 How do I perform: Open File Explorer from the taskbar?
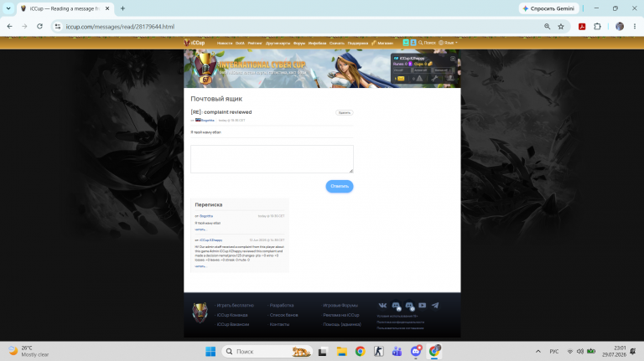tap(342, 352)
